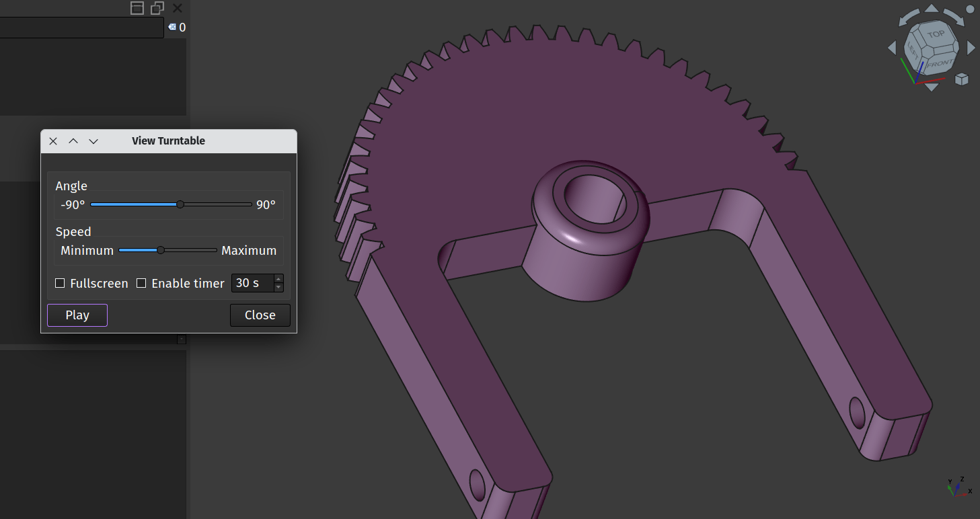The width and height of the screenshot is (980, 519).
Task: Decrease timer value with spinbox down arrow
Action: [278, 287]
